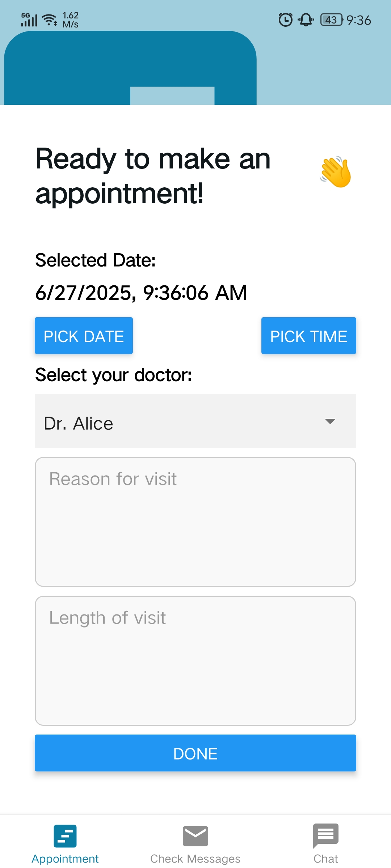Submit the form with DONE button

[x=195, y=753]
